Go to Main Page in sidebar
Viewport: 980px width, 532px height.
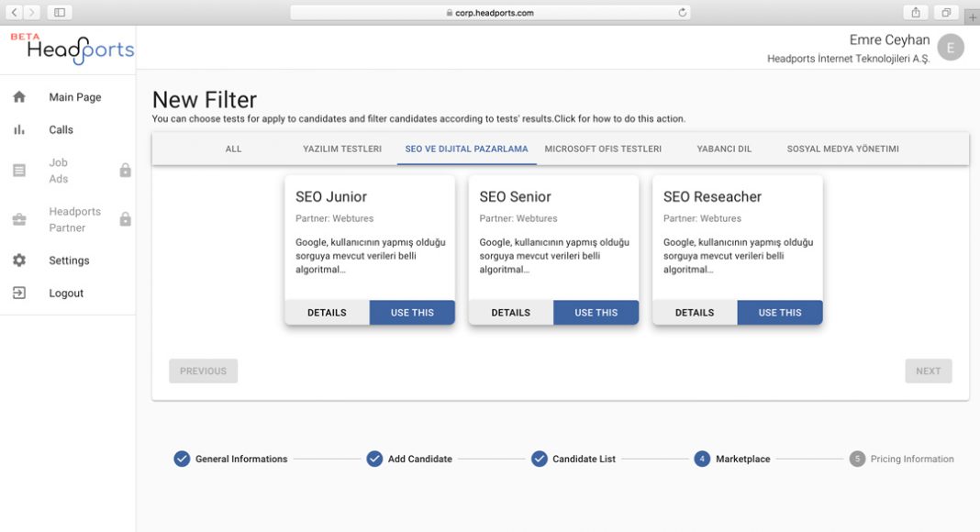75,97
